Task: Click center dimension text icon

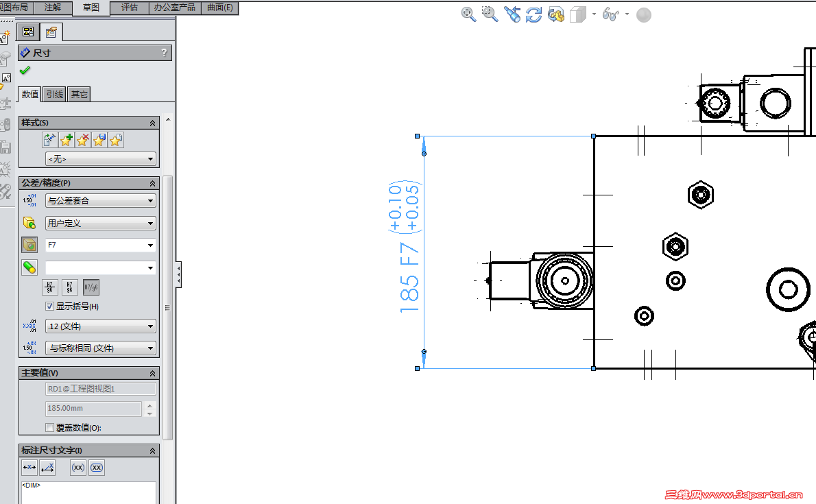Action: [29, 468]
